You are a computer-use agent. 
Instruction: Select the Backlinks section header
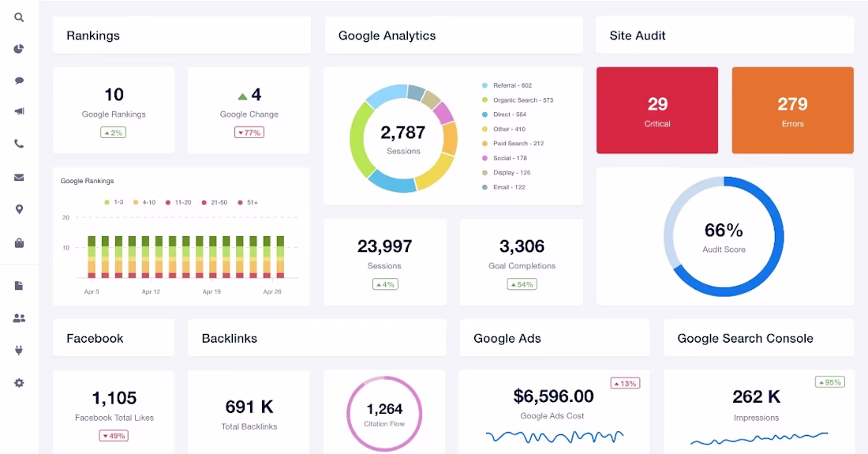316,338
